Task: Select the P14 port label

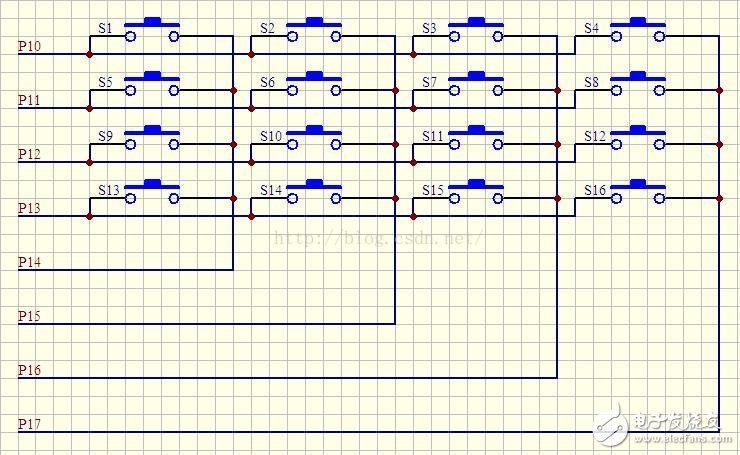Action: click(30, 262)
